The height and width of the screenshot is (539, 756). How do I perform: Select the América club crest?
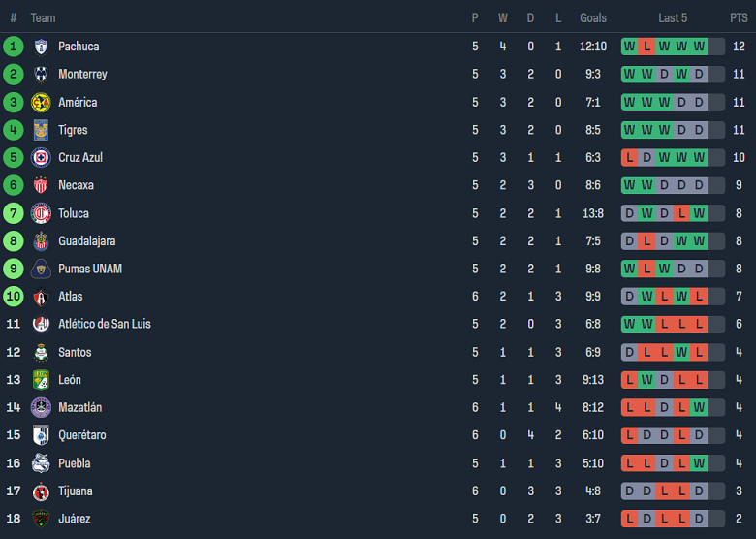point(41,102)
